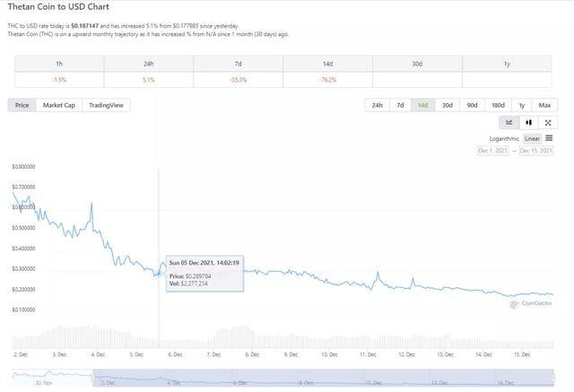574x392 pixels.
Task: Switch to line chart view icon
Action: pyautogui.click(x=509, y=123)
